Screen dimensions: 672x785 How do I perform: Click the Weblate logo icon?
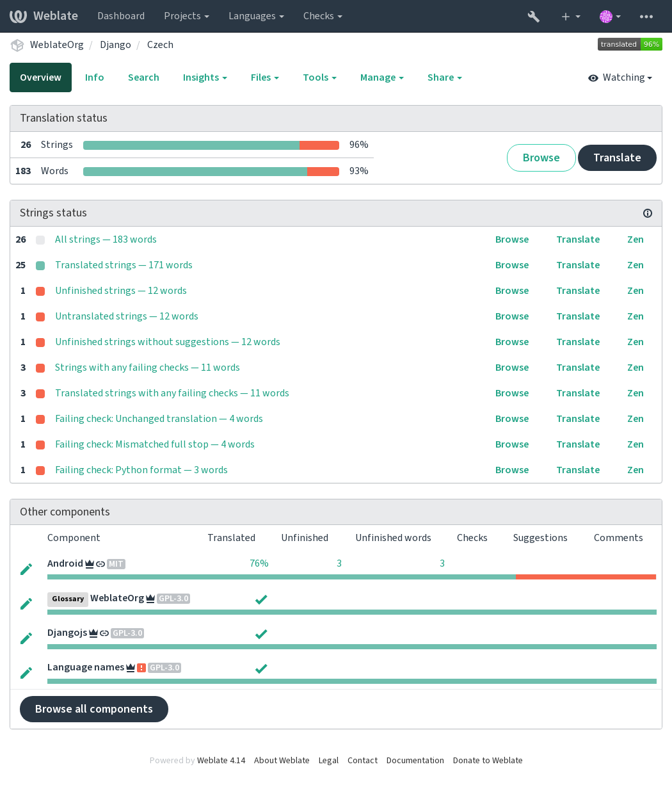(x=18, y=16)
